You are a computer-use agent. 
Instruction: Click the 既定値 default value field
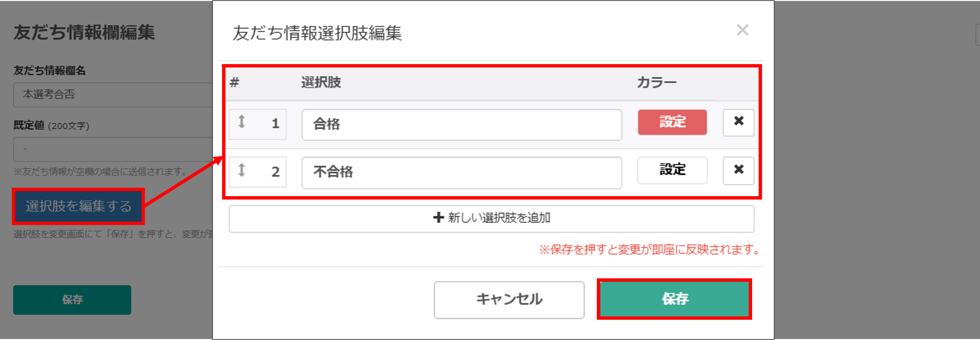[113, 149]
